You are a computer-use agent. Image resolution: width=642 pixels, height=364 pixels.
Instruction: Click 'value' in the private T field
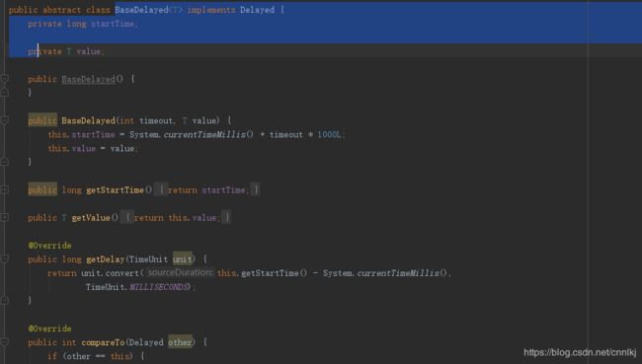pyautogui.click(x=89, y=51)
